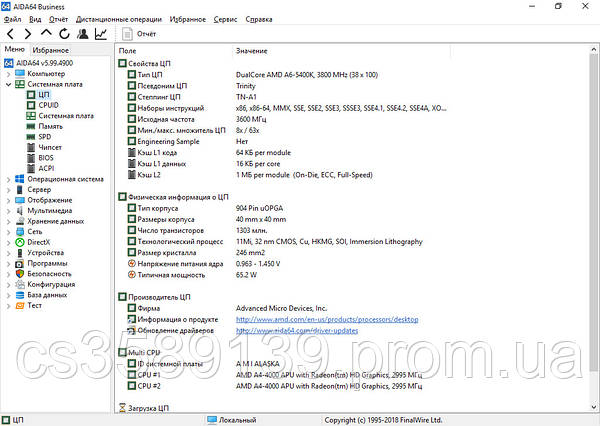This screenshot has height=426, width=600.
Task: Click the Отображение display icon
Action: tap(20, 200)
